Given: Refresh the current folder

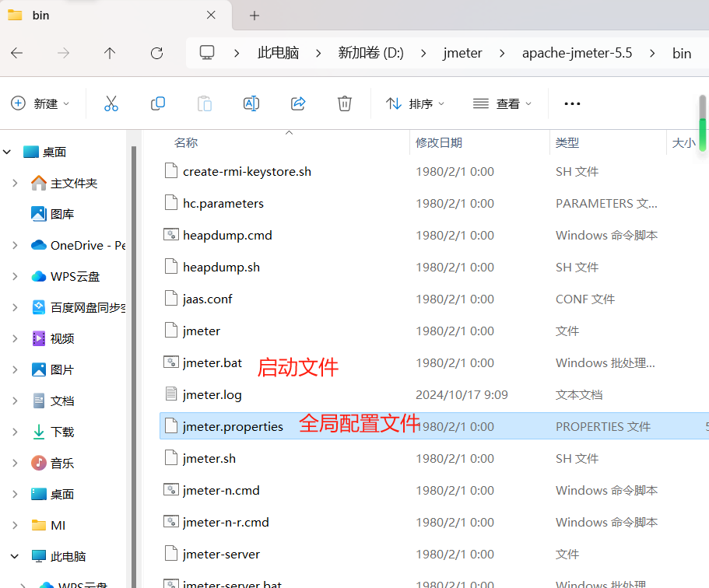Looking at the screenshot, I should tap(156, 54).
